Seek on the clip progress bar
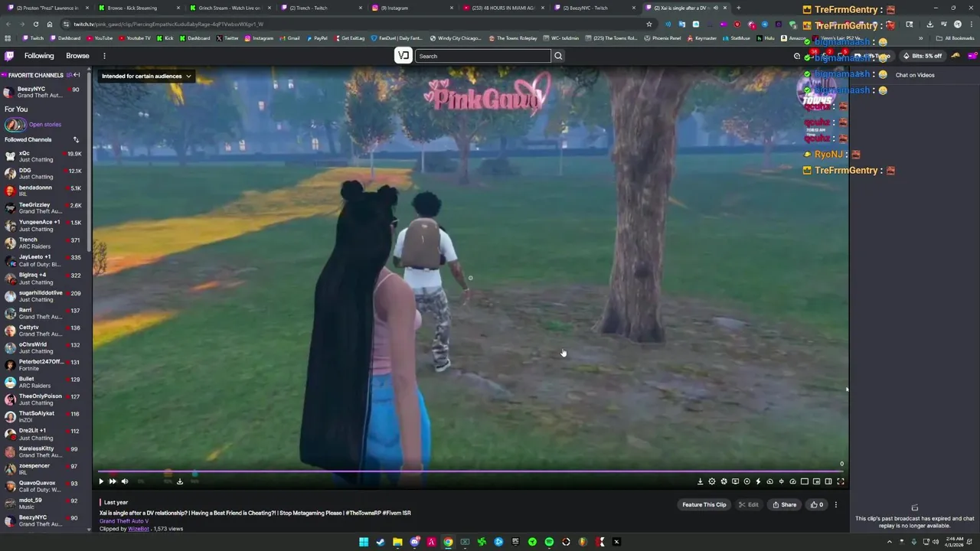The image size is (980, 551). coord(469,471)
